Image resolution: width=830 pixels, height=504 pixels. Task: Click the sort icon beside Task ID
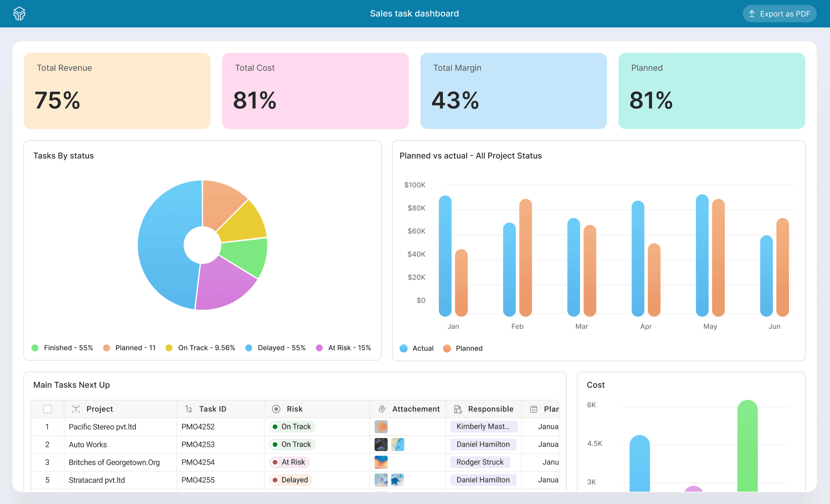[x=188, y=409]
